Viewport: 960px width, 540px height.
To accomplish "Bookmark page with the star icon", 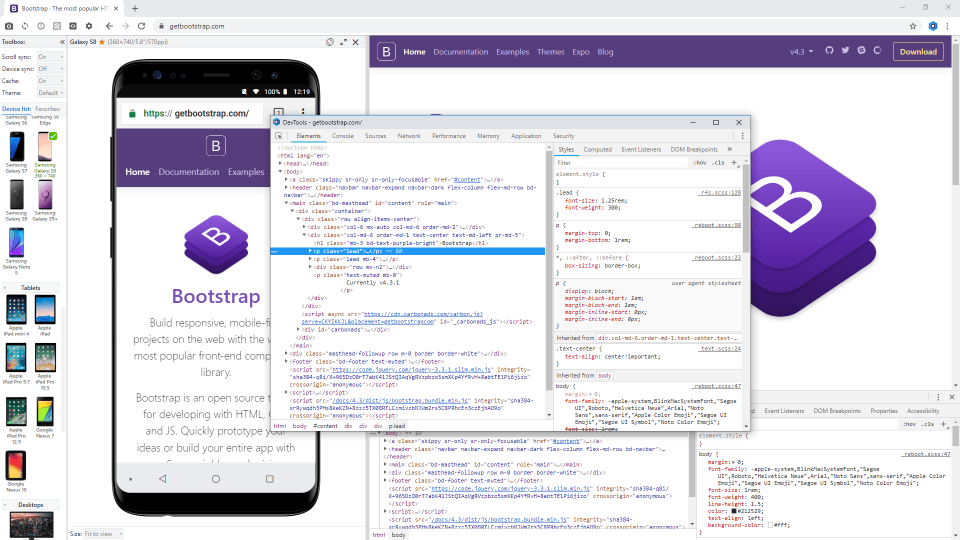I will tap(913, 26).
